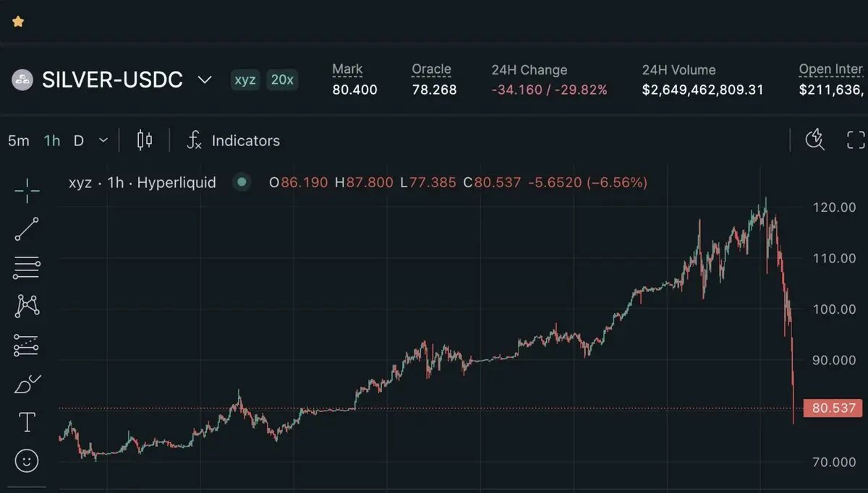Open the Fibonacci retracement tool

point(27,267)
